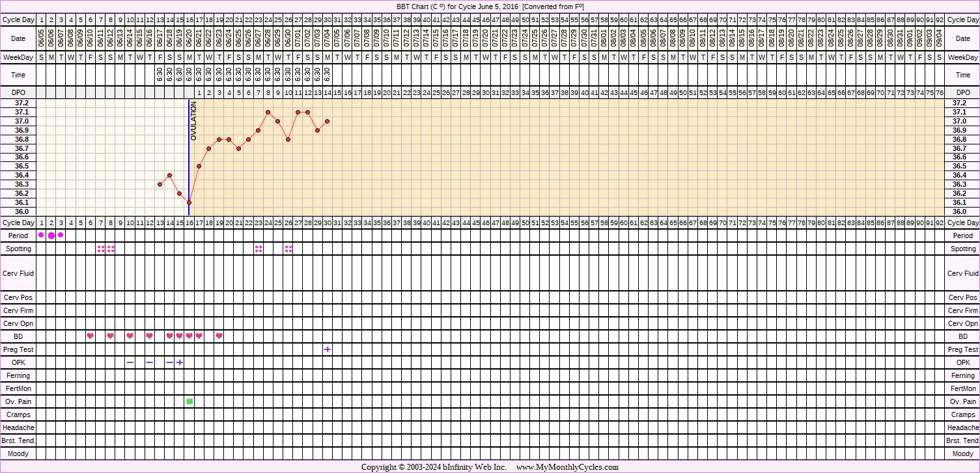Image resolution: width=980 pixels, height=473 pixels.
Task: Click the positive pregnancy test plus sign
Action: pos(328,349)
